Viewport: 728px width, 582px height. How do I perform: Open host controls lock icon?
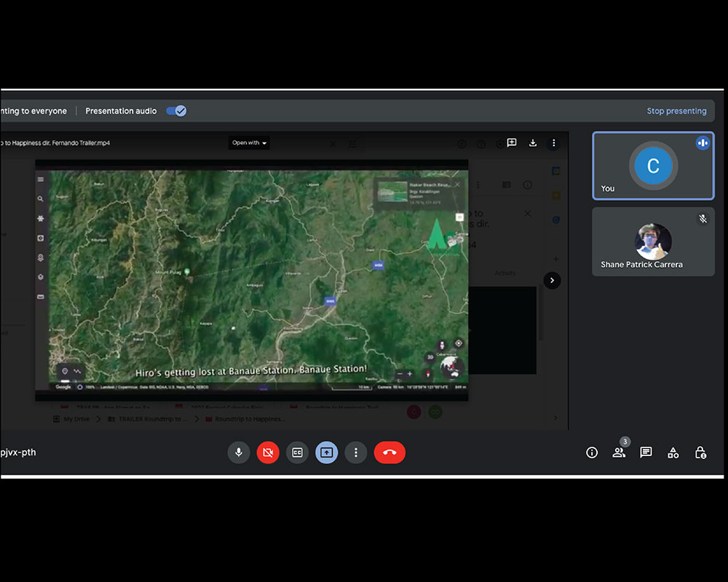click(x=700, y=453)
